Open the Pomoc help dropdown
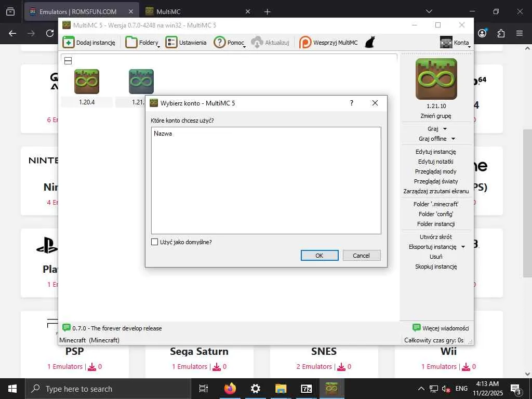This screenshot has height=399, width=532. coord(229,43)
